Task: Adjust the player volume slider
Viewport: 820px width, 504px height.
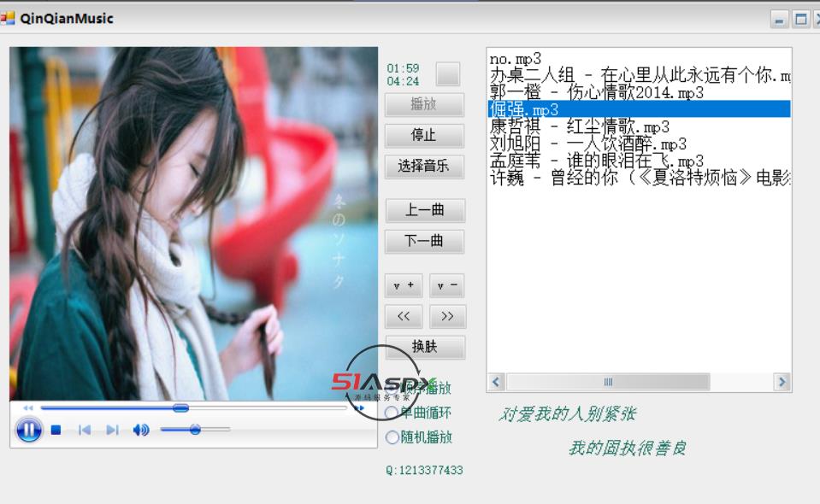Action: [x=195, y=430]
